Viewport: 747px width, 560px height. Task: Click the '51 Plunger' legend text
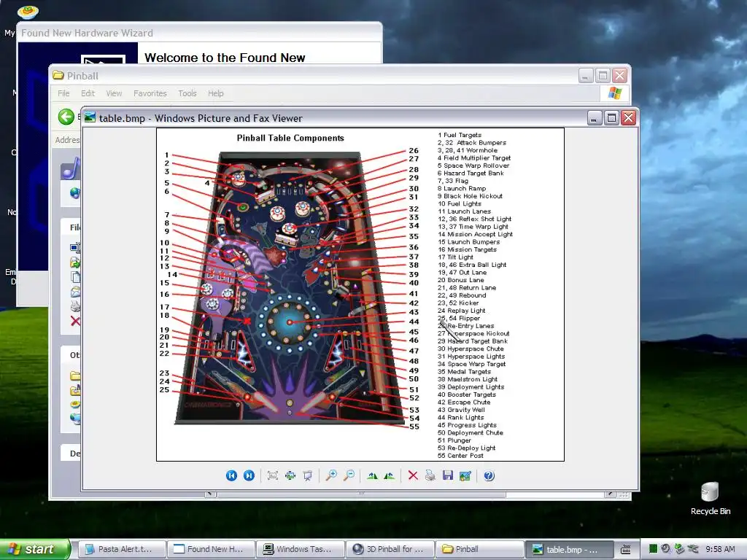tap(454, 440)
